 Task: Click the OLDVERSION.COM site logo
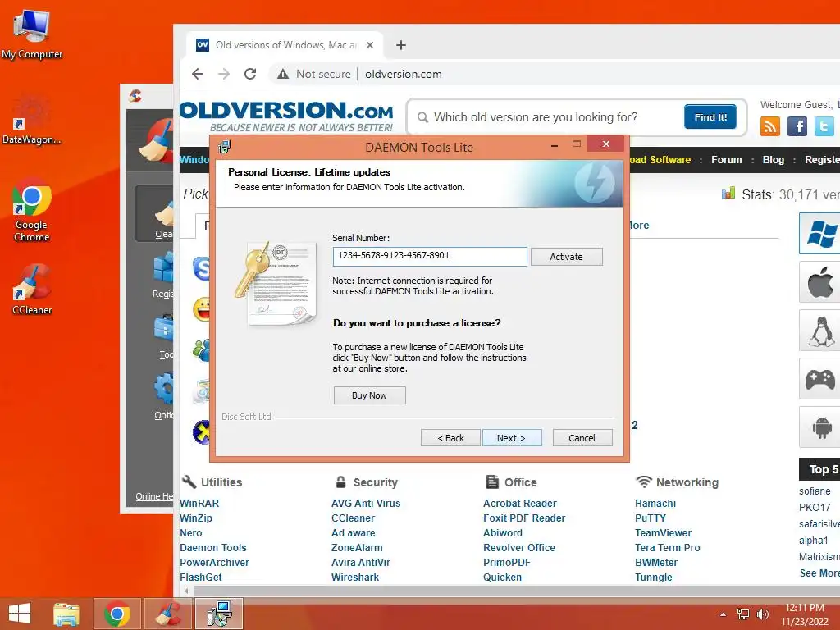286,116
